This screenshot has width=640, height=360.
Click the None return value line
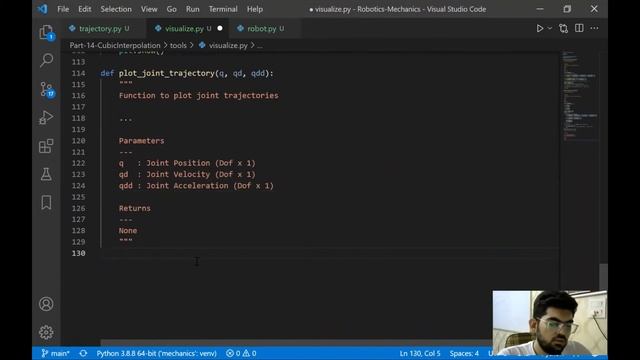(128, 231)
